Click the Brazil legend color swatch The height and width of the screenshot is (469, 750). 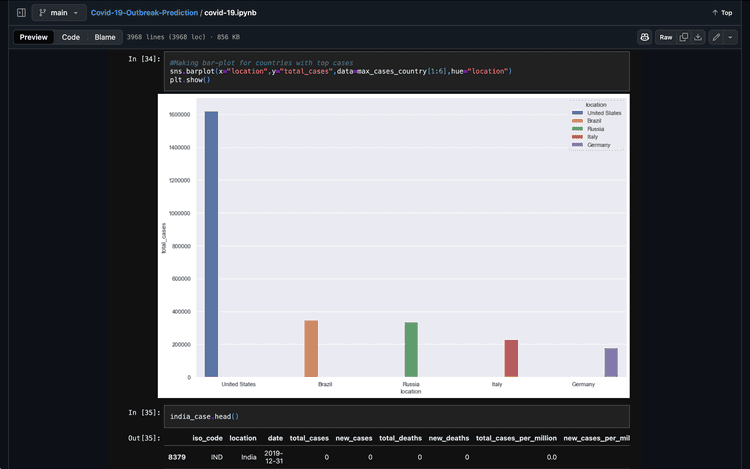(x=576, y=121)
